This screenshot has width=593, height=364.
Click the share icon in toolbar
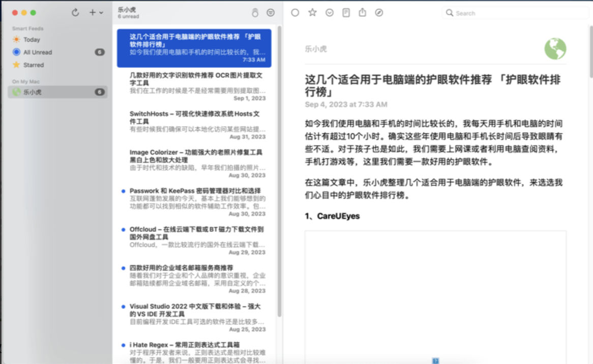(362, 13)
